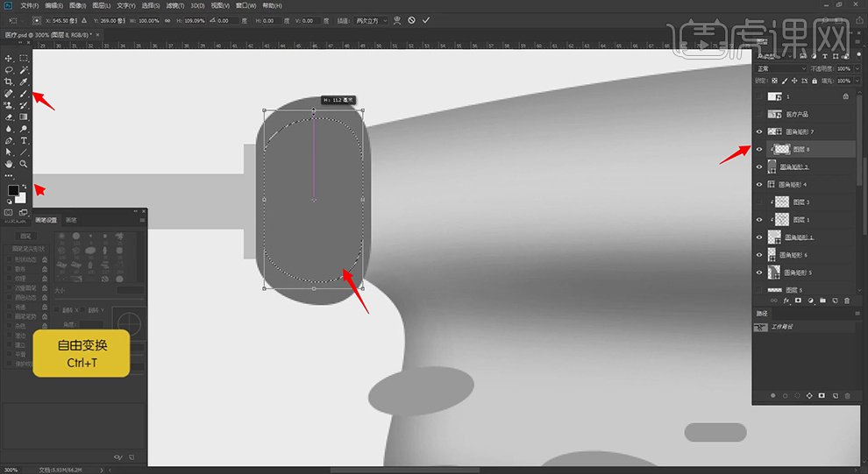Image resolution: width=868 pixels, height=474 pixels.
Task: Select the Lasso tool
Action: [8, 70]
